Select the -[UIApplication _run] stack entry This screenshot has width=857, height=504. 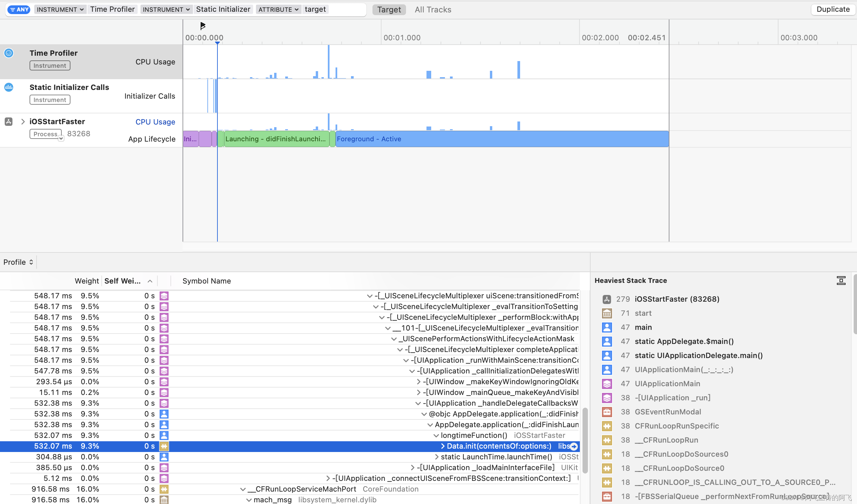(672, 398)
